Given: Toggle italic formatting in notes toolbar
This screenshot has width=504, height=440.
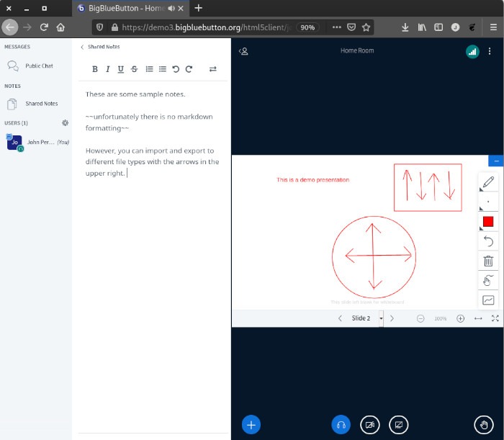Looking at the screenshot, I should [108, 69].
